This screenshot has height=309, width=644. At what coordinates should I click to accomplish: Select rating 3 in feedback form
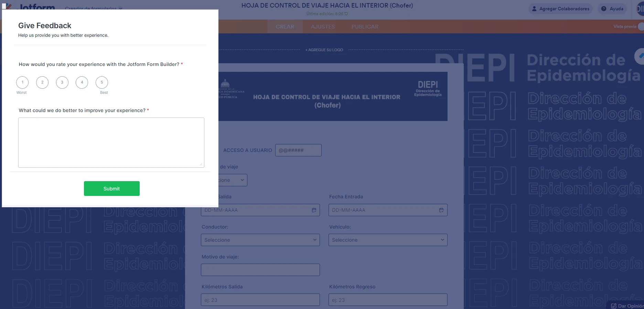pyautogui.click(x=62, y=82)
